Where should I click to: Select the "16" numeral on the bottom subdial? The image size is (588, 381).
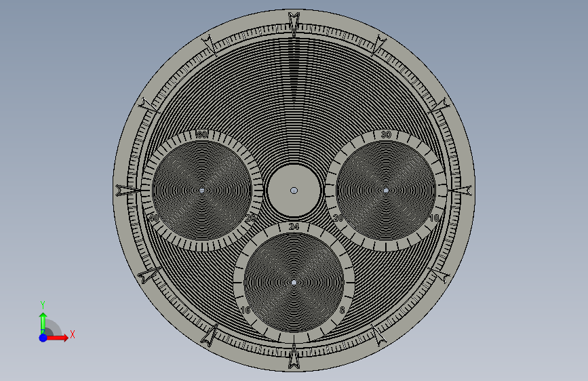(246, 310)
